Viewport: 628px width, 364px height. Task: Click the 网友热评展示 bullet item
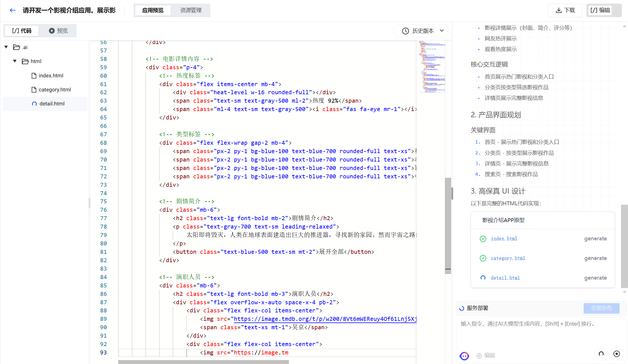click(501, 39)
